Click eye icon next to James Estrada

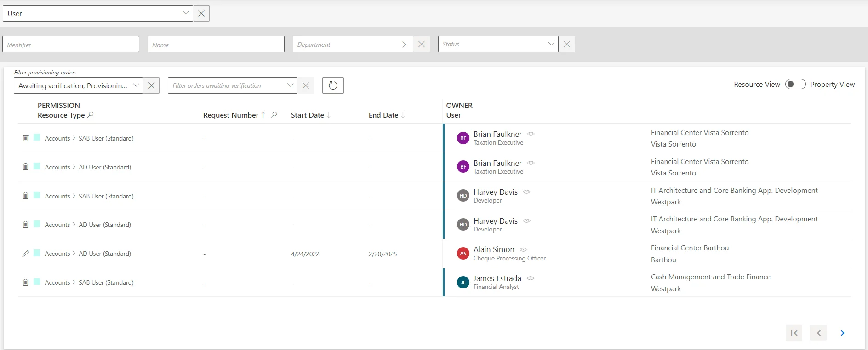(531, 278)
